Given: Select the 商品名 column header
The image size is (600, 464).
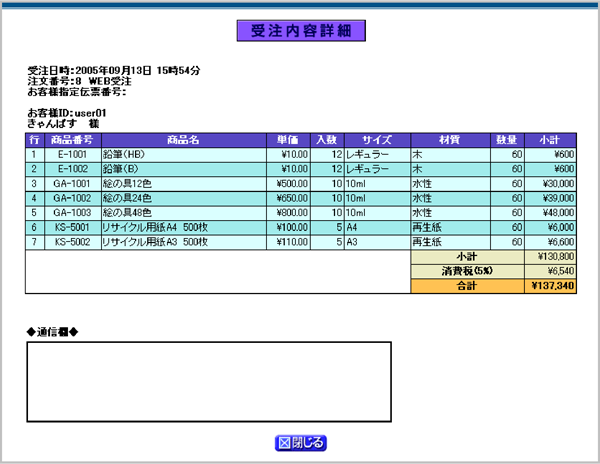Looking at the screenshot, I should (x=183, y=140).
